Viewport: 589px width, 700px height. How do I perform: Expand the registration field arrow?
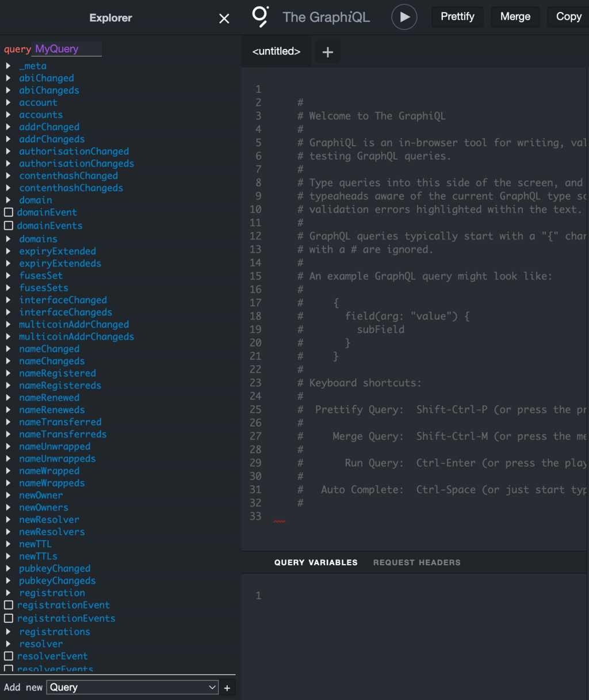pos(8,593)
